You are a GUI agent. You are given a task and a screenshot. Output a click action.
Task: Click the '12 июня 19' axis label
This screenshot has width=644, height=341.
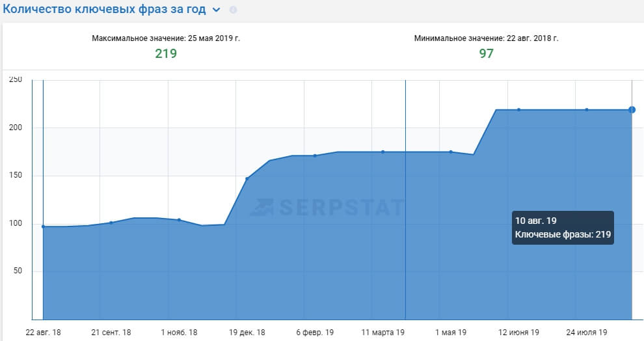[x=518, y=333]
